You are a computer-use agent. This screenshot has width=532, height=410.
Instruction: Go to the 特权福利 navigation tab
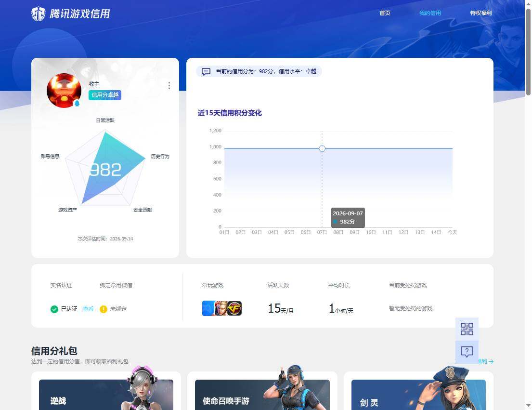click(x=481, y=13)
